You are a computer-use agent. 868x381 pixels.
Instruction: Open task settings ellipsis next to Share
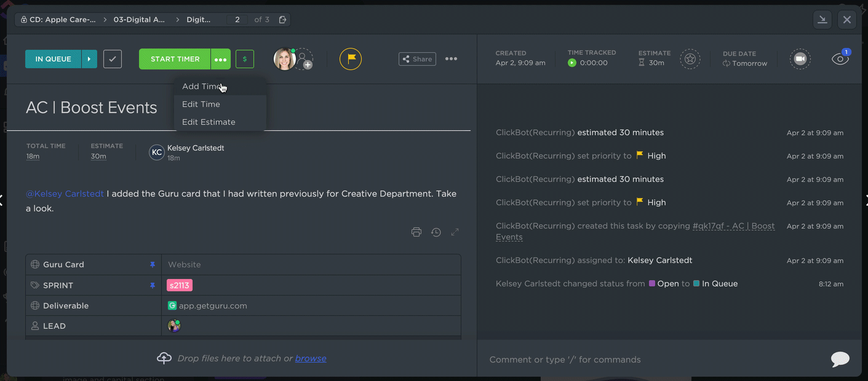451,59
